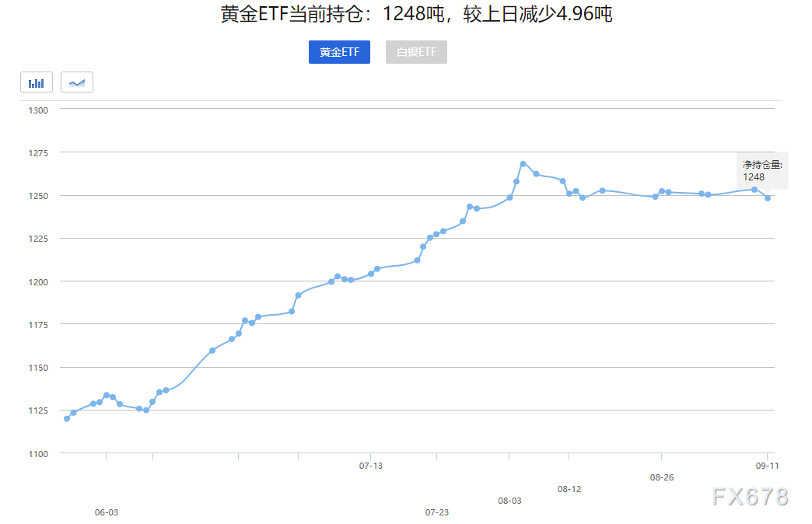
Task: Click the 1125 y-axis value
Action: coord(38,410)
